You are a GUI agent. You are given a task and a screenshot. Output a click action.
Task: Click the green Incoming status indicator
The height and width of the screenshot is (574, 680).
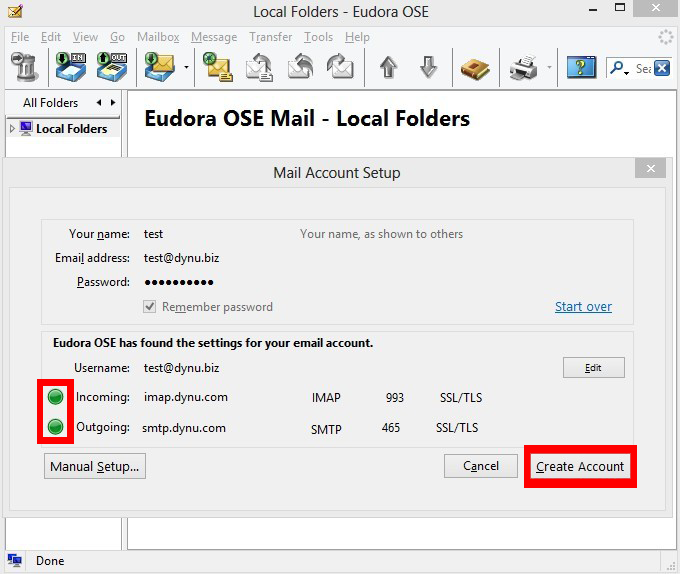pos(56,397)
